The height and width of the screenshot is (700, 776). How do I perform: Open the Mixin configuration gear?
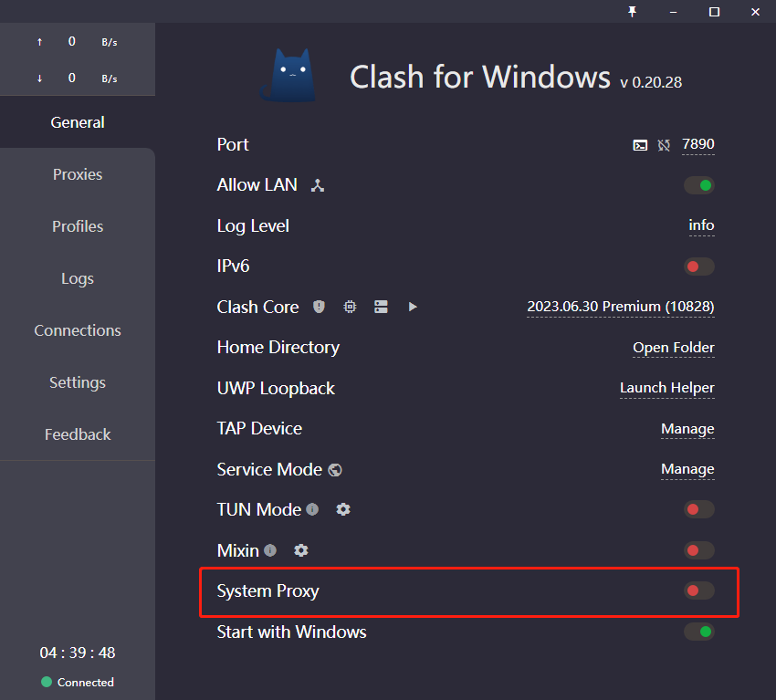coord(300,550)
